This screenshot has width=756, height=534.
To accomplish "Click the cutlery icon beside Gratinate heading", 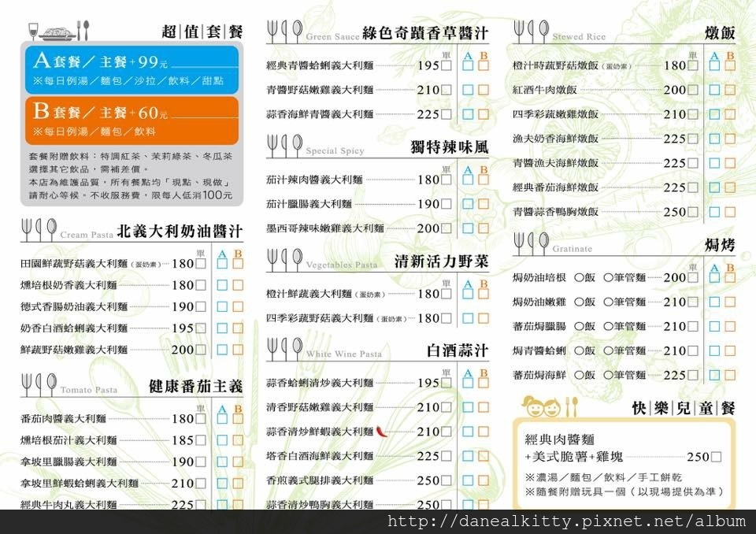I will (x=531, y=243).
